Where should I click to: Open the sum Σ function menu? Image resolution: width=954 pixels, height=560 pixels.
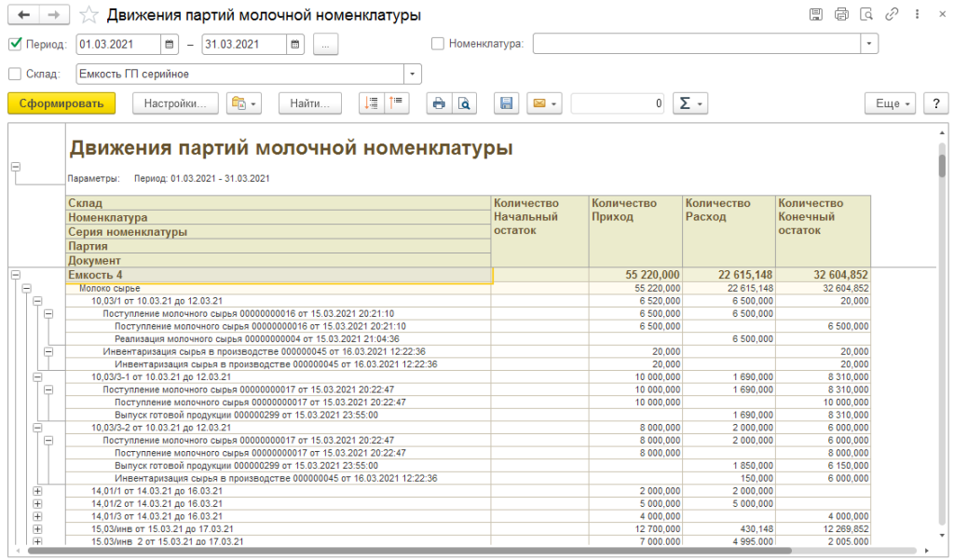coord(690,103)
